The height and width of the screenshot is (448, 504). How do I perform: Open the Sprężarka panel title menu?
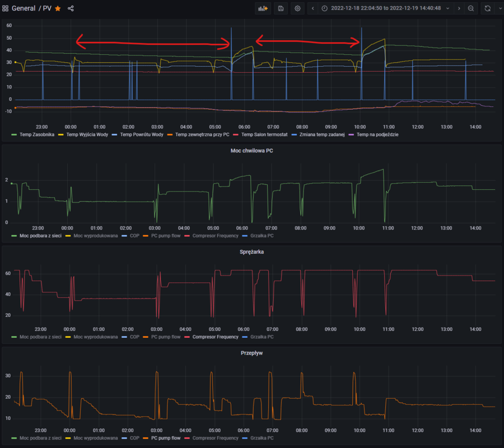click(252, 252)
